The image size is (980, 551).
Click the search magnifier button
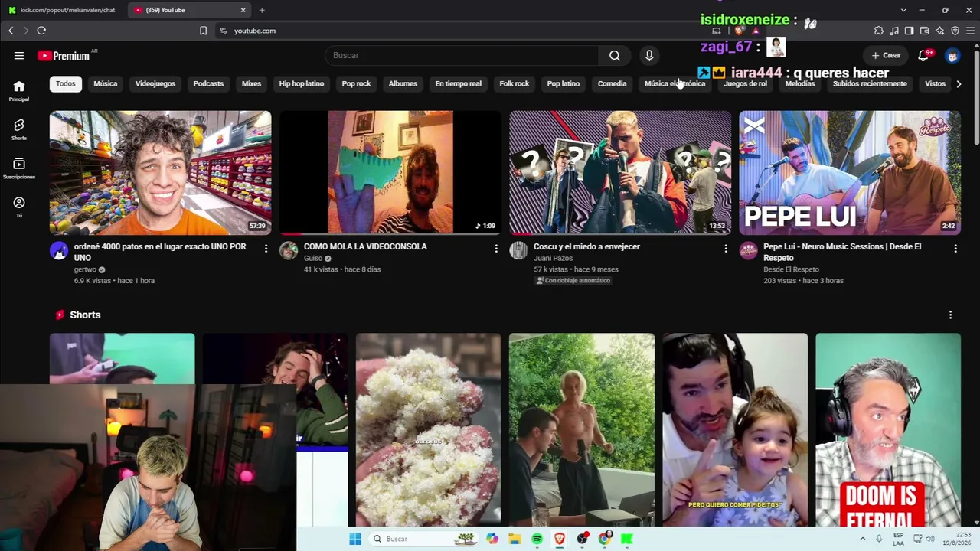[x=615, y=55]
